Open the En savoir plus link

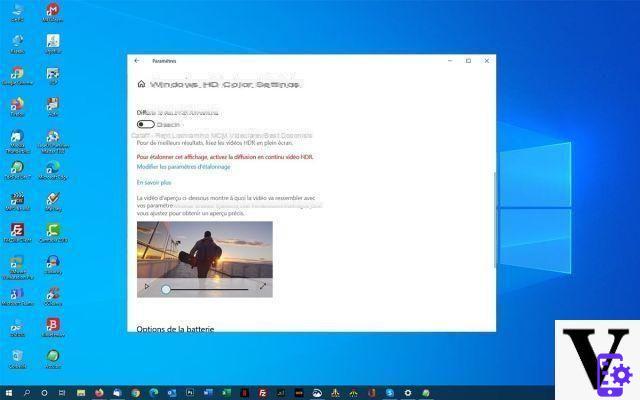coord(154,182)
